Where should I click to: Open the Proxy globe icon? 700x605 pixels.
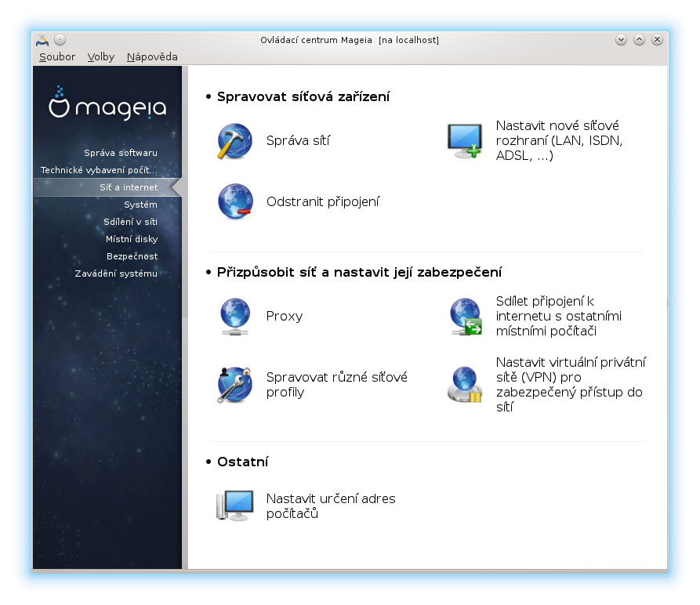coord(234,317)
